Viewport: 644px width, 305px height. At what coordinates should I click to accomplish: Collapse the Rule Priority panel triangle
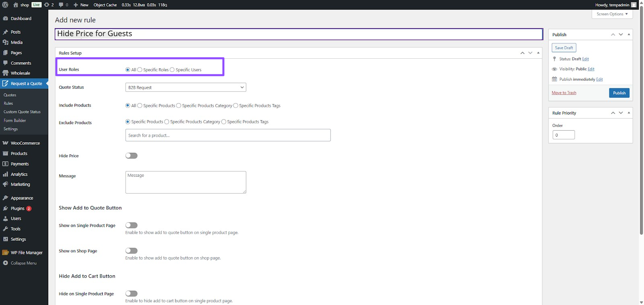click(629, 113)
